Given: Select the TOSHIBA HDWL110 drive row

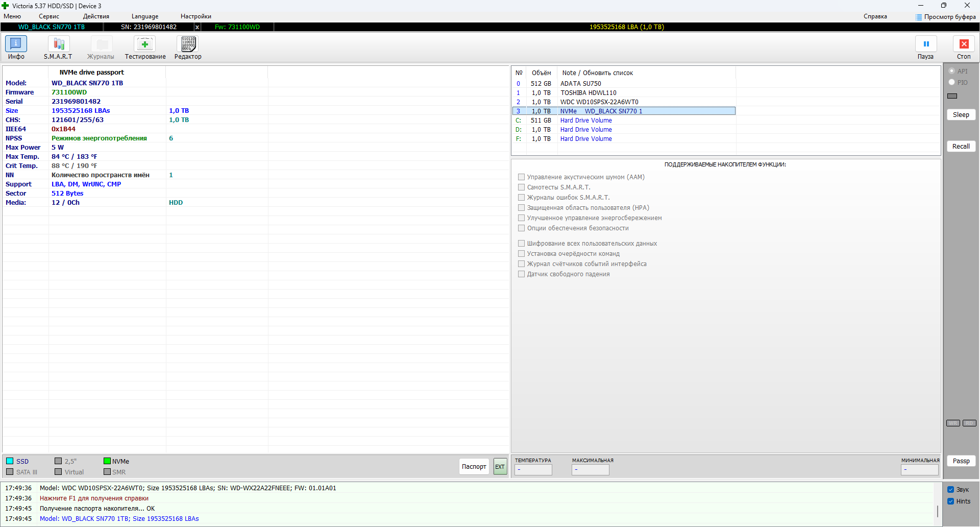Looking at the screenshot, I should click(624, 93).
